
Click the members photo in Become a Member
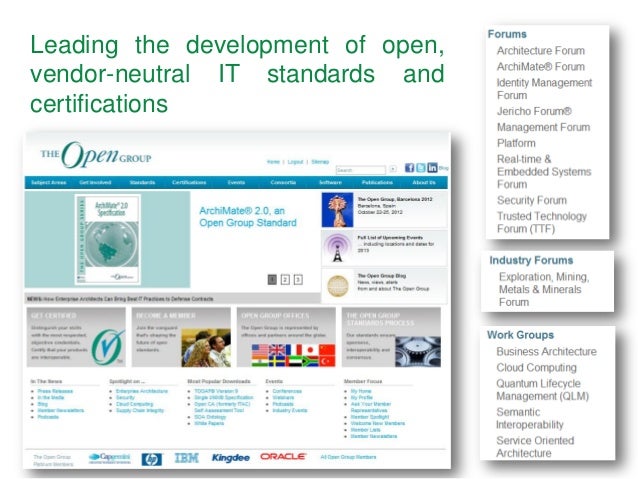tap(206, 348)
